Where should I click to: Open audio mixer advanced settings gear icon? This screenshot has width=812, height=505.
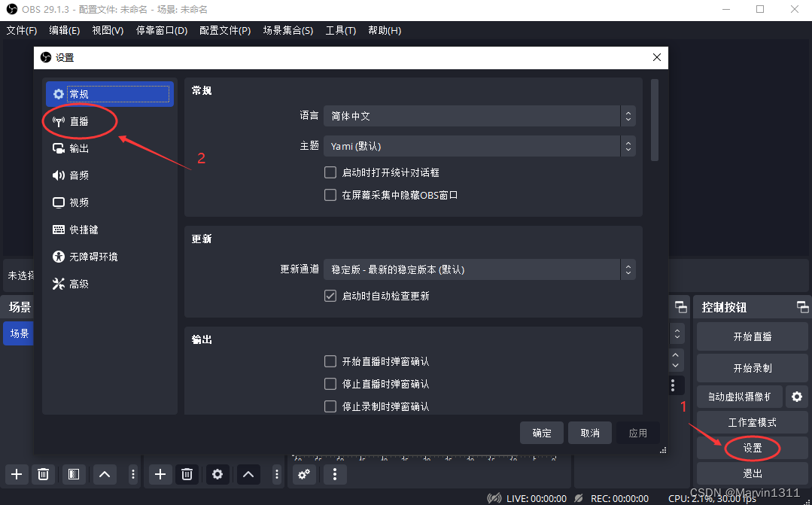point(304,474)
